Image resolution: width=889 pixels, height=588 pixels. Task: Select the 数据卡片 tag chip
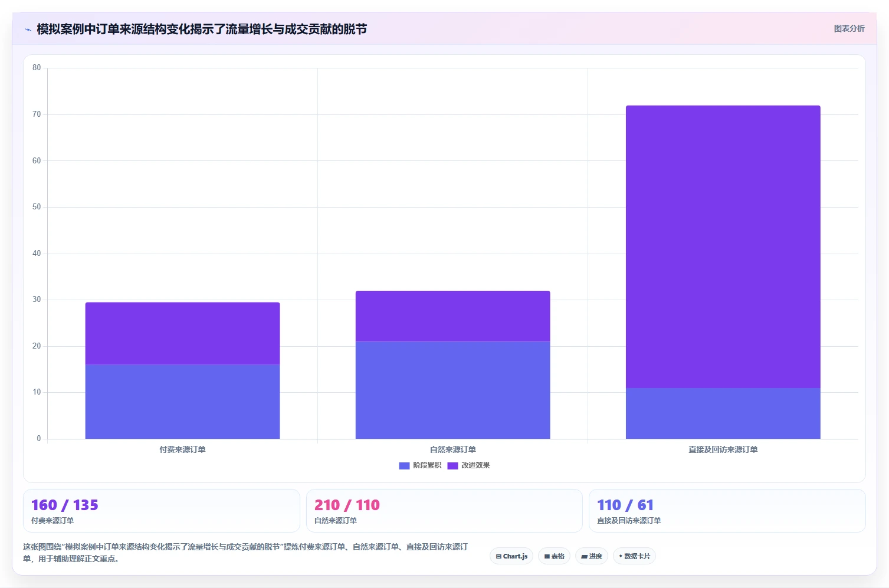click(x=634, y=556)
